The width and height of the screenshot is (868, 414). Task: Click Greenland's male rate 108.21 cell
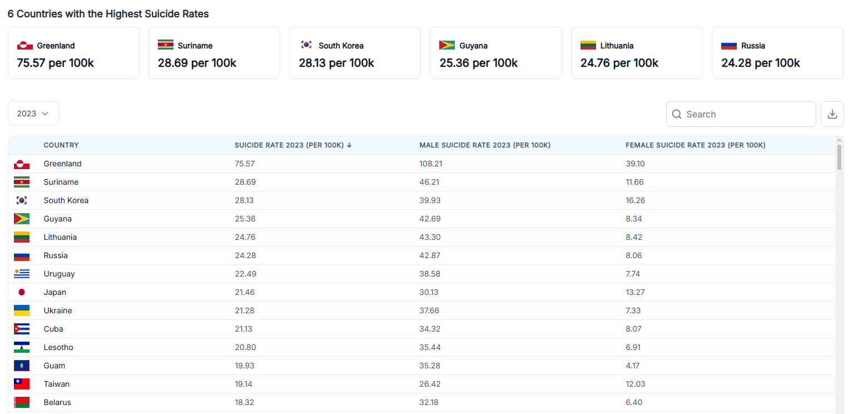[431, 164]
